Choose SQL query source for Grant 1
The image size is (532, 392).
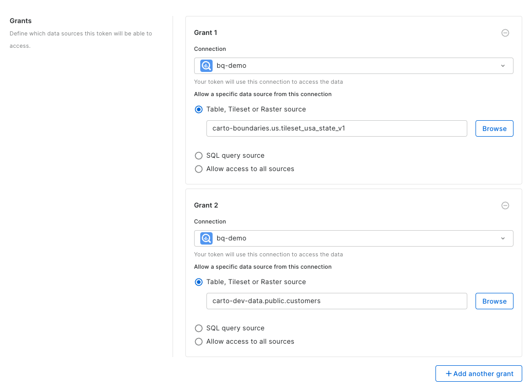[x=199, y=156]
